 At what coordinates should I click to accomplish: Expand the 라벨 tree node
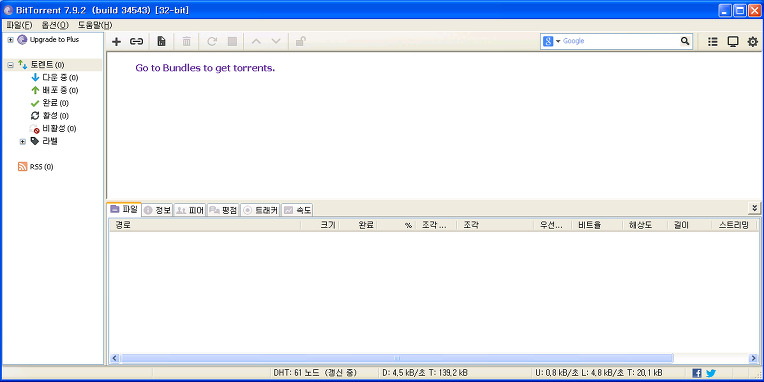coord(22,142)
